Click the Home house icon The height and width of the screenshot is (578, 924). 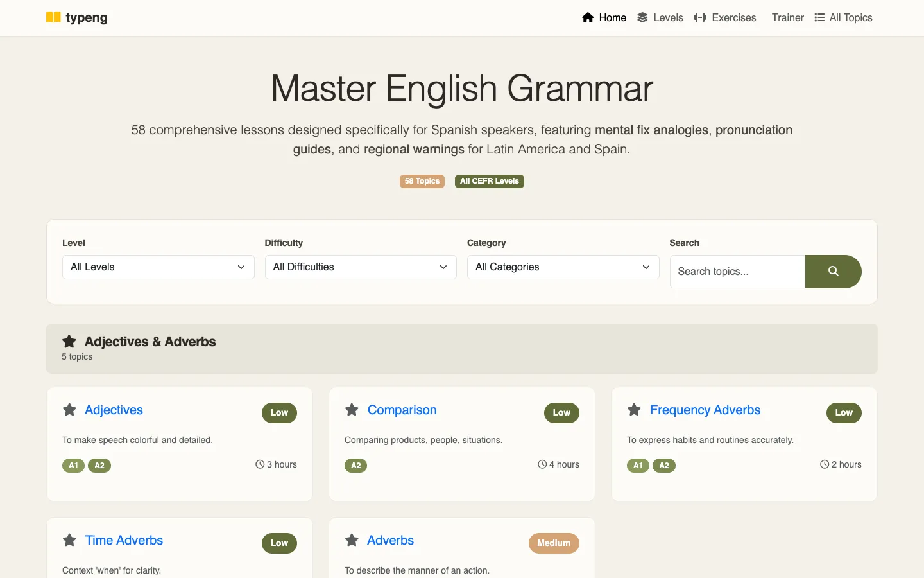point(588,17)
